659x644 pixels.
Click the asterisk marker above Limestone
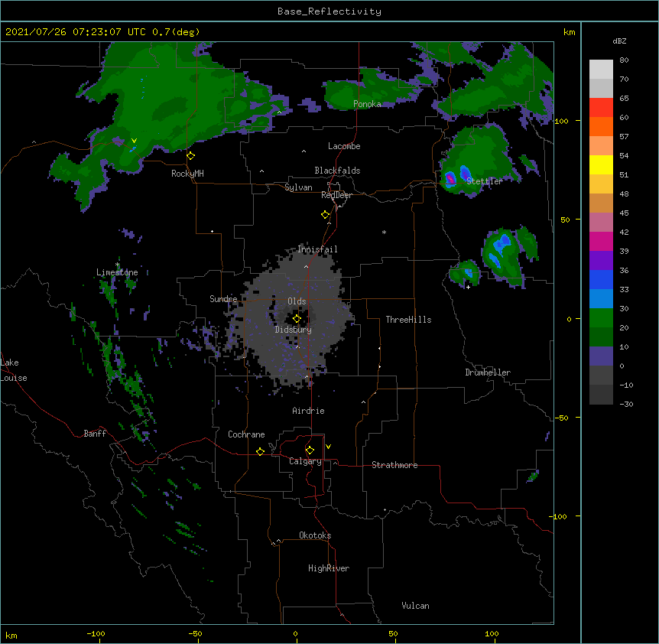click(x=117, y=265)
